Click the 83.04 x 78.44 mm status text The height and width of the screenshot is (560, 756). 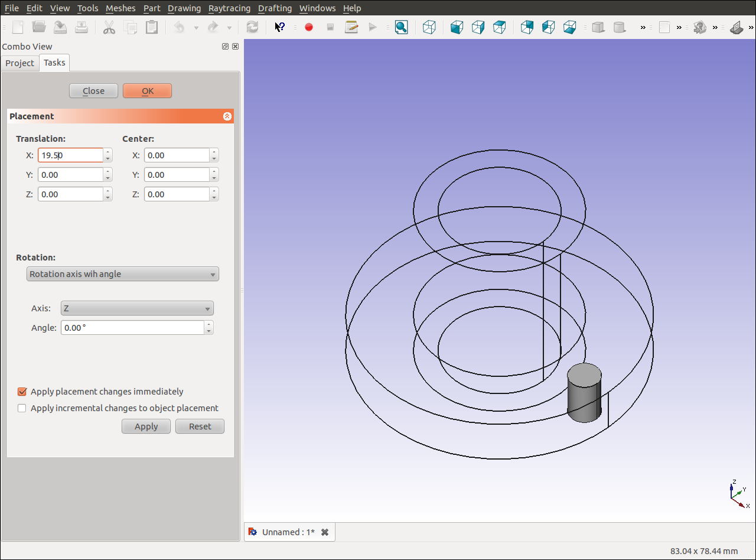pos(704,551)
